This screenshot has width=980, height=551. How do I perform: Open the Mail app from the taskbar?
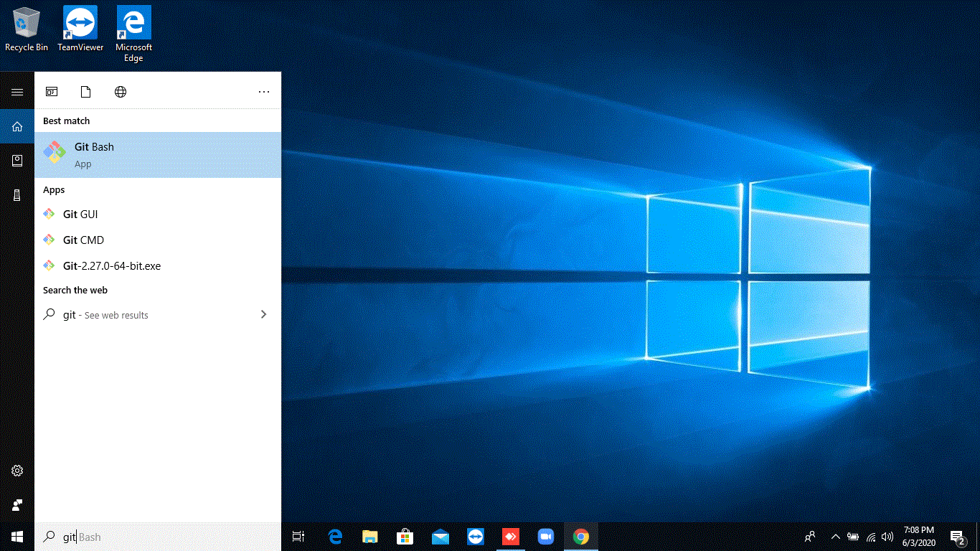(x=440, y=537)
